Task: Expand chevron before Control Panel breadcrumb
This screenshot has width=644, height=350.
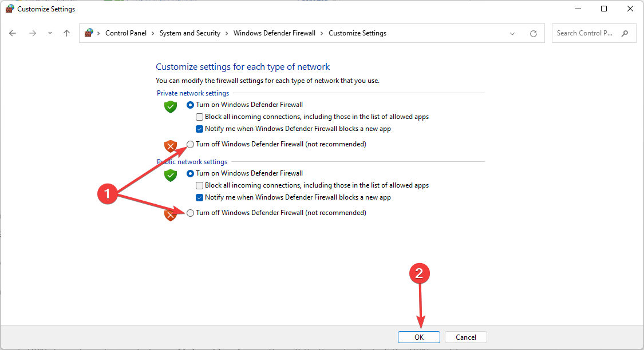Action: click(98, 33)
